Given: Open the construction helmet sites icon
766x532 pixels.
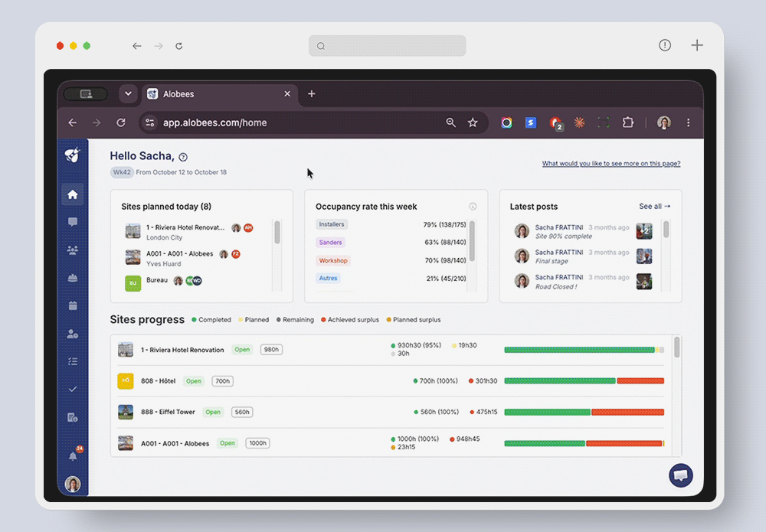Looking at the screenshot, I should click(x=72, y=278).
